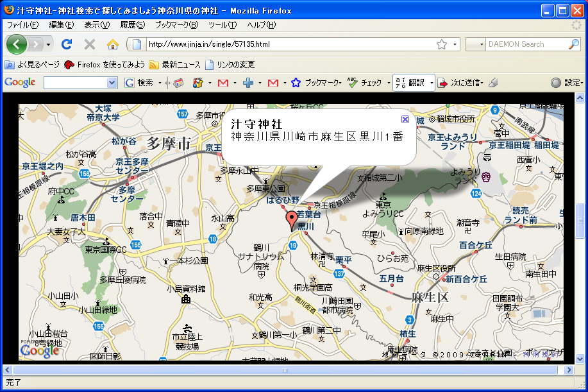Click the page identity icon in address bar
Screen dimensions: 588x392
point(137,44)
